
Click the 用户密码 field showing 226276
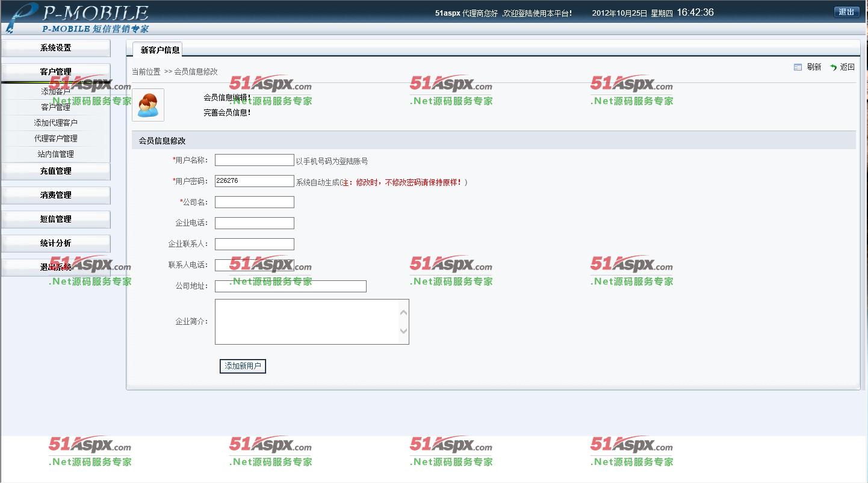pos(254,181)
